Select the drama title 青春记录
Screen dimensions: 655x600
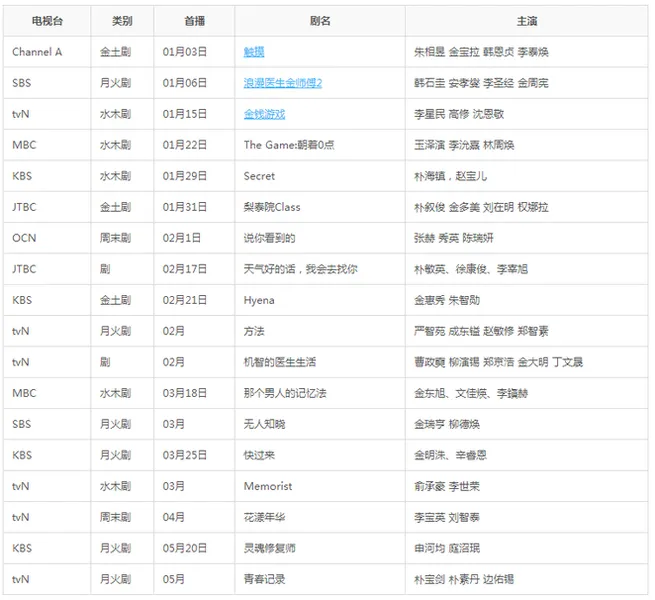tap(264, 579)
